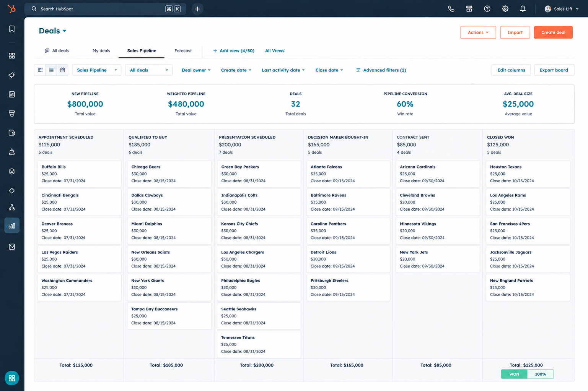Open the workspaces grid icon in sidebar
The image size is (588, 391).
pos(12,56)
